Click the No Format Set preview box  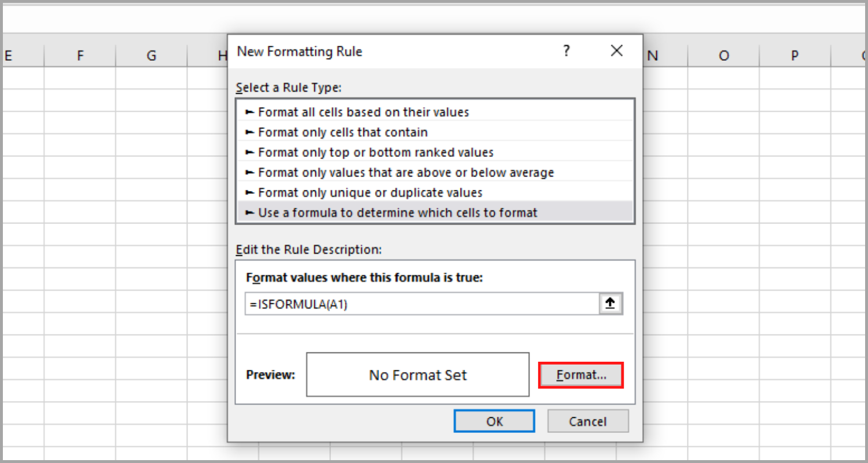coord(417,374)
